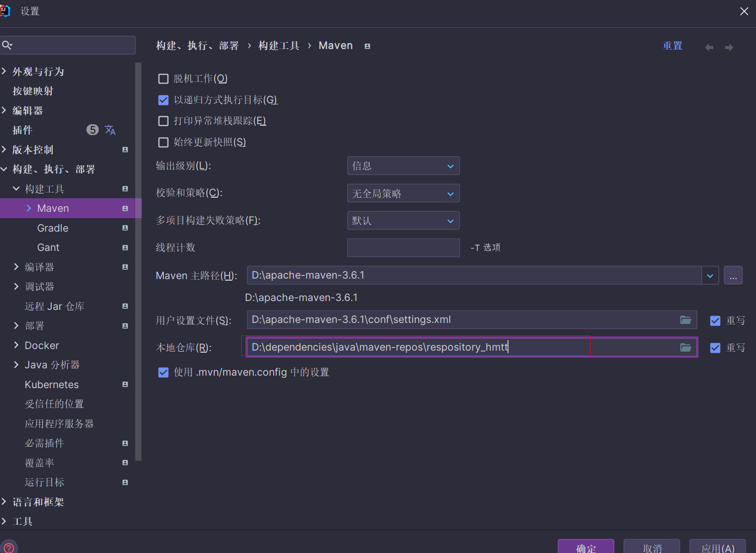The image size is (756, 553).
Task: Open the Maven 主路径 dropdown arrow
Action: (710, 275)
